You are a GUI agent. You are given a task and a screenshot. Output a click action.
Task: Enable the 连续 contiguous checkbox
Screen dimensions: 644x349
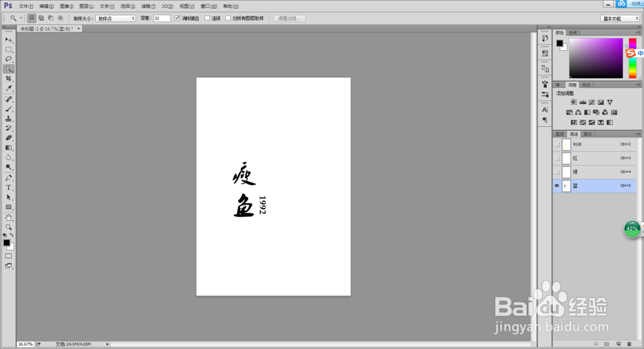pos(207,18)
